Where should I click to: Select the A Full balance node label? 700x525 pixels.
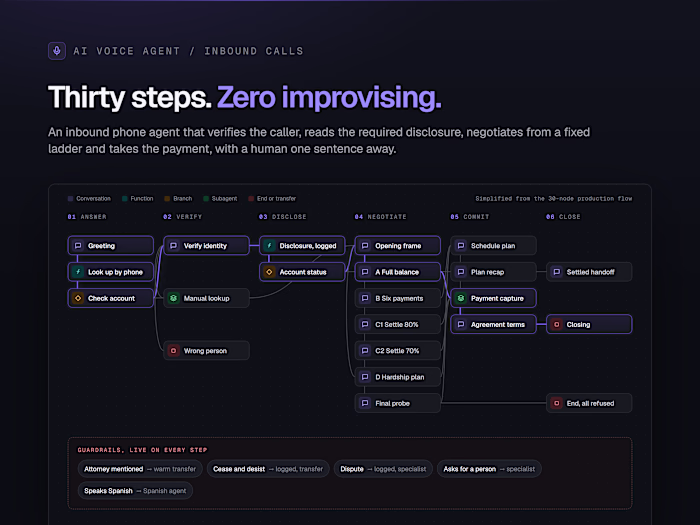[397, 272]
